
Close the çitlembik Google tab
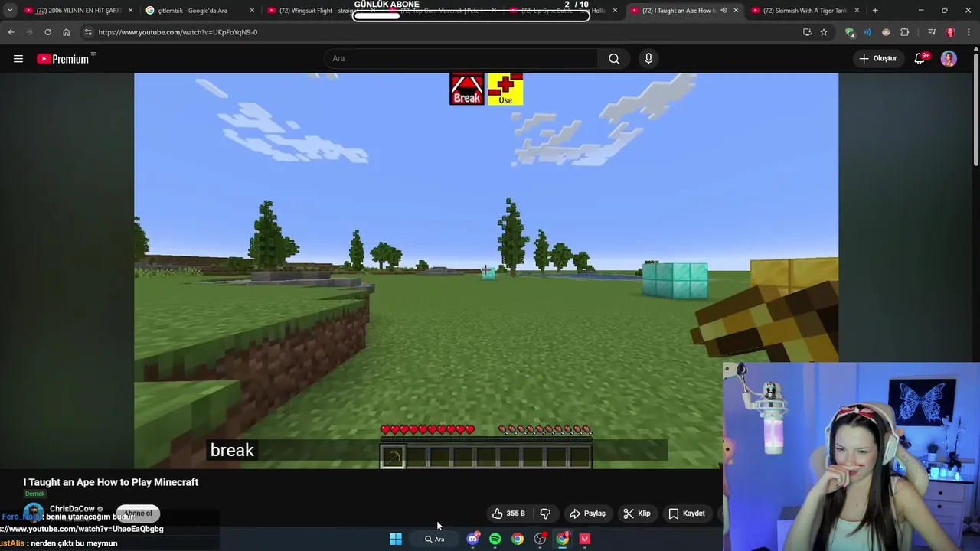[x=252, y=11]
